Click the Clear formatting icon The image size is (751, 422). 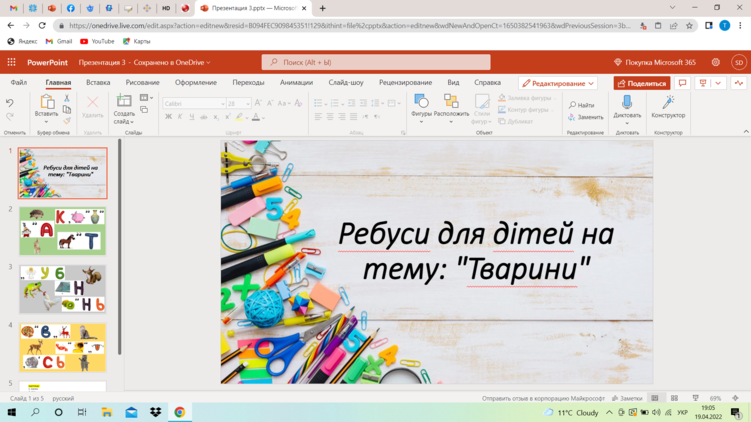point(298,103)
